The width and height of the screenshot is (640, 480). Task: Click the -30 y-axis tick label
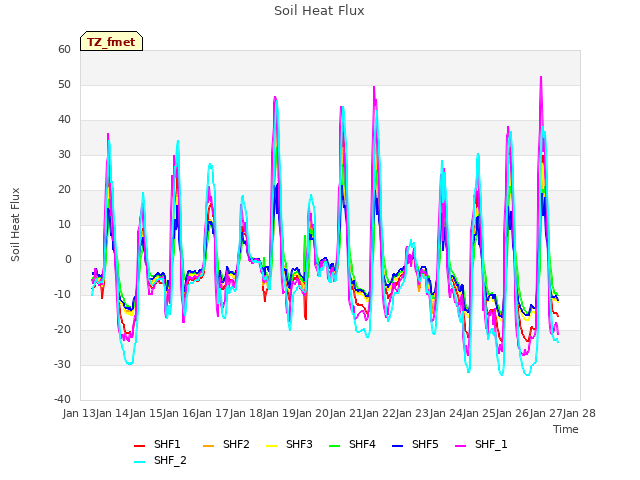[x=62, y=364]
